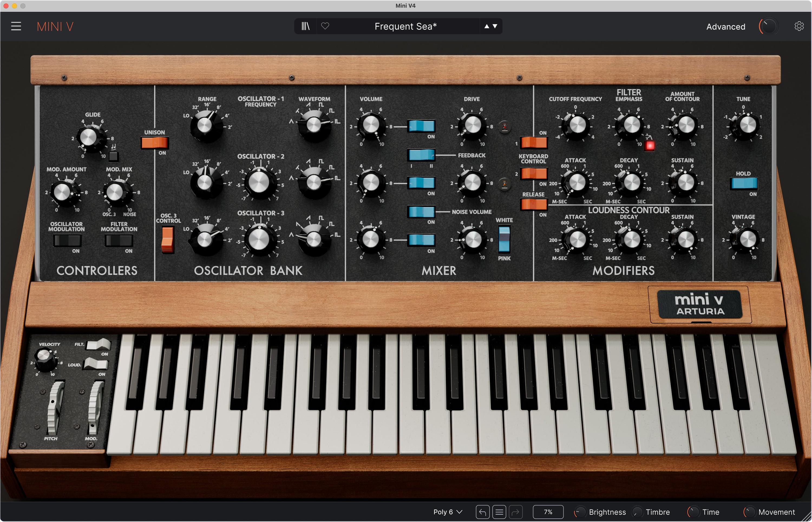Click the Frequent Sea preset name
The height and width of the screenshot is (522, 812).
(405, 26)
